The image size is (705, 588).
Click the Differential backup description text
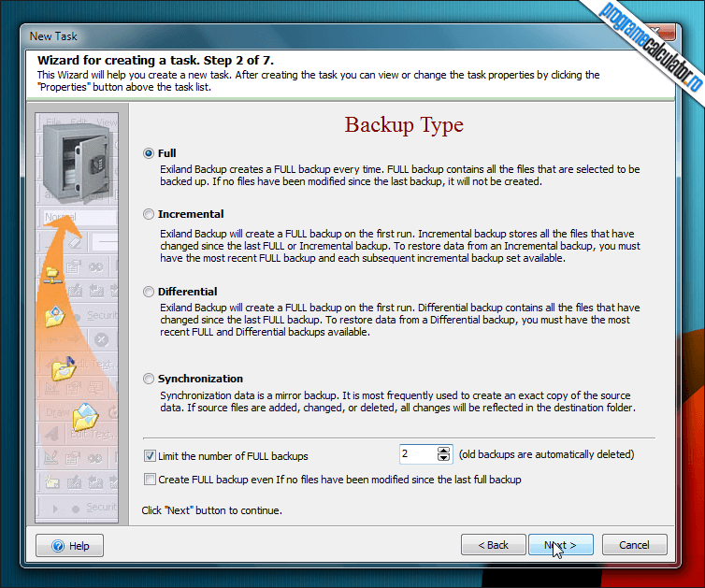point(399,320)
